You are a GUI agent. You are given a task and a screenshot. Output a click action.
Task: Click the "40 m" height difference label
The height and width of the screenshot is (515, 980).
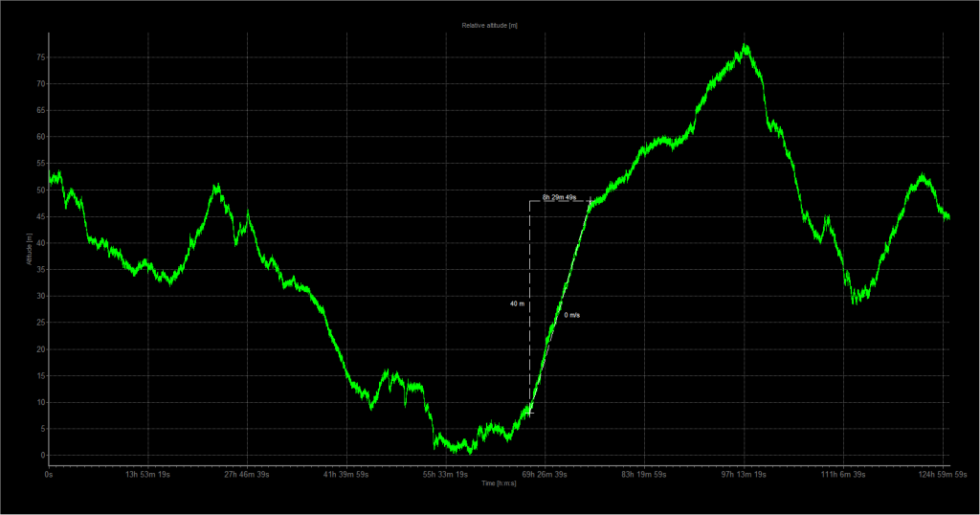click(517, 303)
